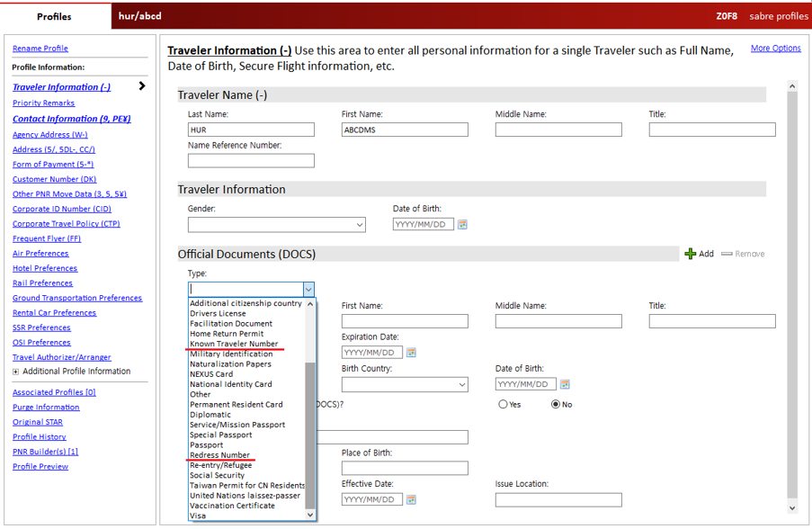The height and width of the screenshot is (529, 812).
Task: Open Profile History link
Action: [x=40, y=436]
